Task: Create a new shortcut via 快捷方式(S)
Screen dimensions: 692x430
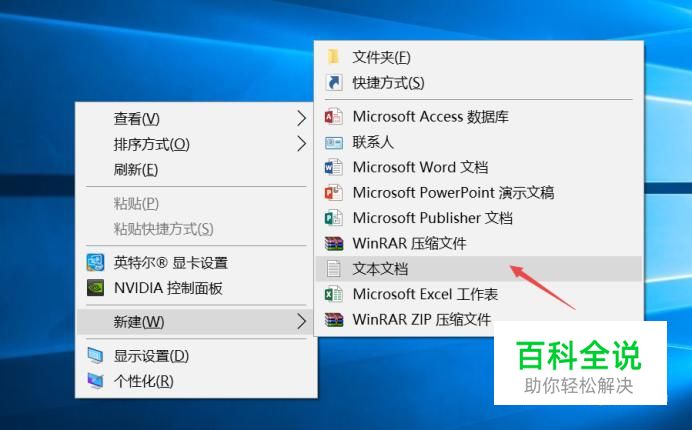Action: pos(479,83)
